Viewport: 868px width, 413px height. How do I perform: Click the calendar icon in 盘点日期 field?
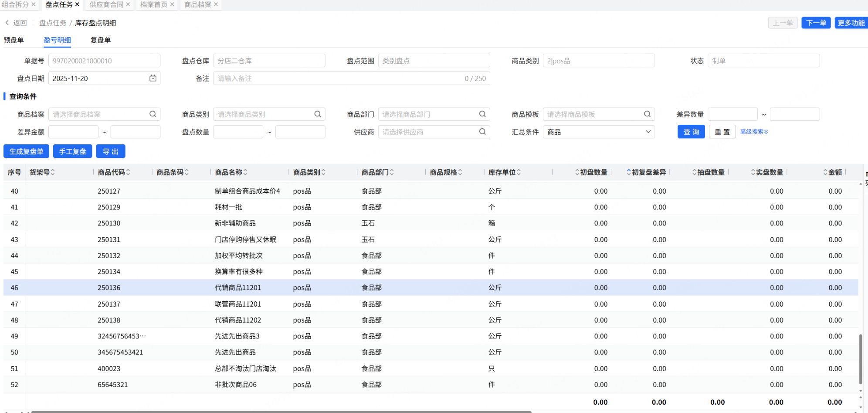[x=153, y=79]
